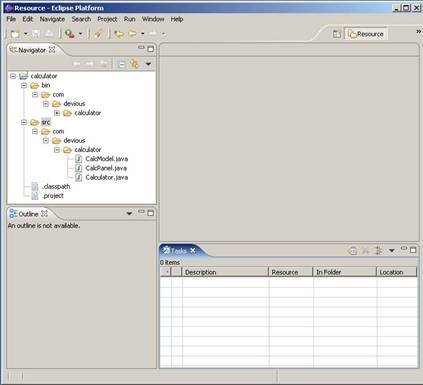Select the Resource perspective button

(x=366, y=34)
